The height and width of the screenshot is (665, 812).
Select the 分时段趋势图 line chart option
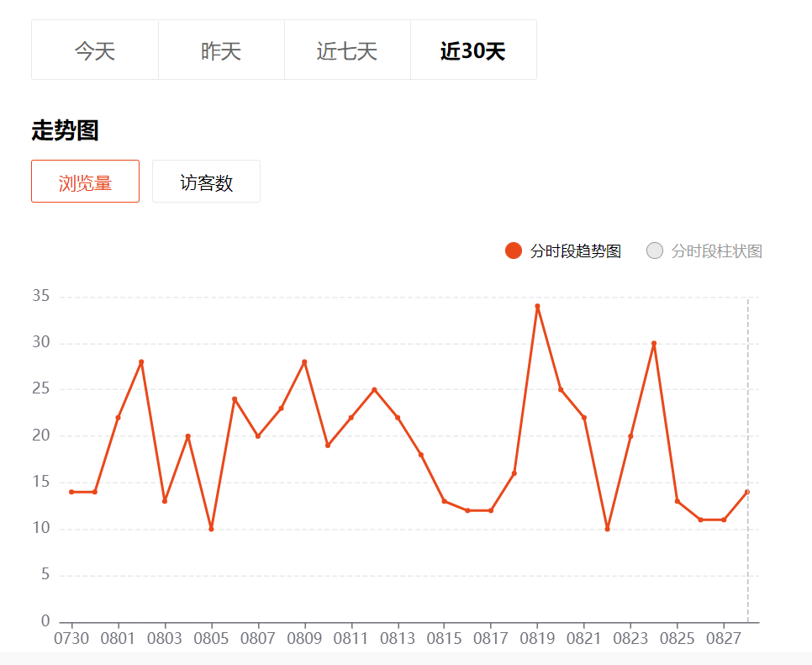click(x=564, y=251)
